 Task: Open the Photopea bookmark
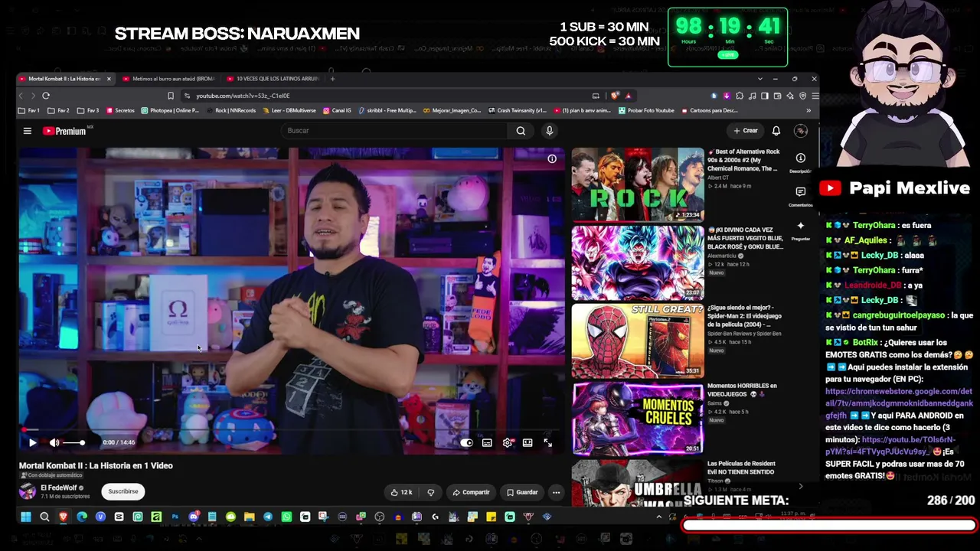[x=170, y=110]
